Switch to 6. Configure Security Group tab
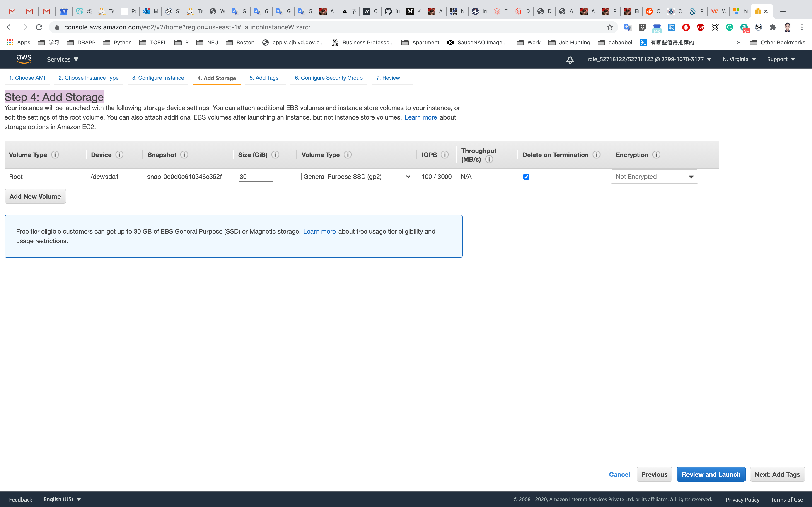Viewport: 812px width, 507px height. (329, 78)
